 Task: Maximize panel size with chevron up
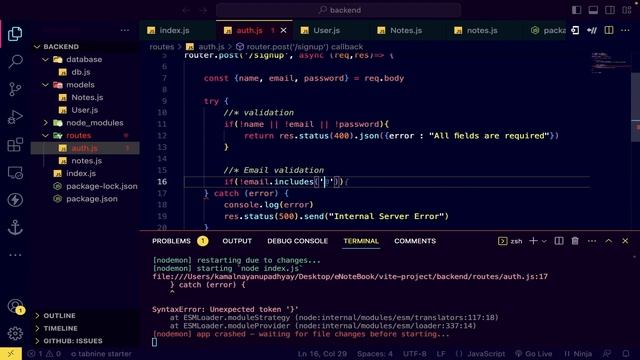click(x=609, y=241)
